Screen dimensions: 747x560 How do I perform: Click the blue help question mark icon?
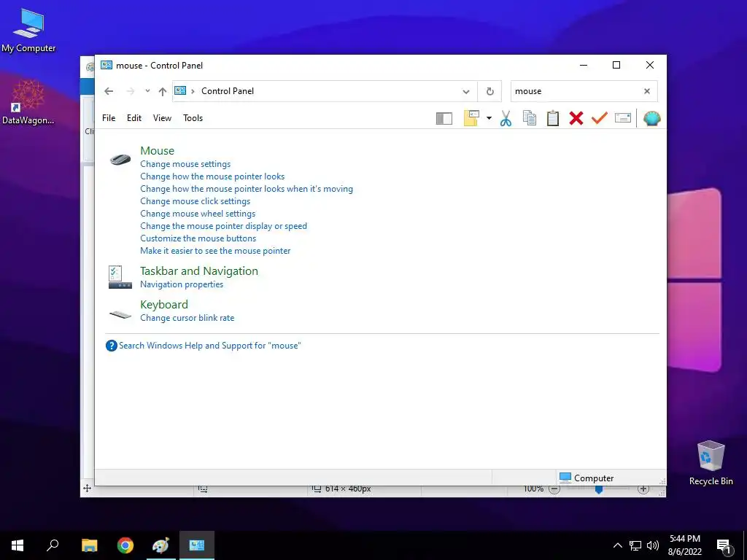click(x=111, y=346)
